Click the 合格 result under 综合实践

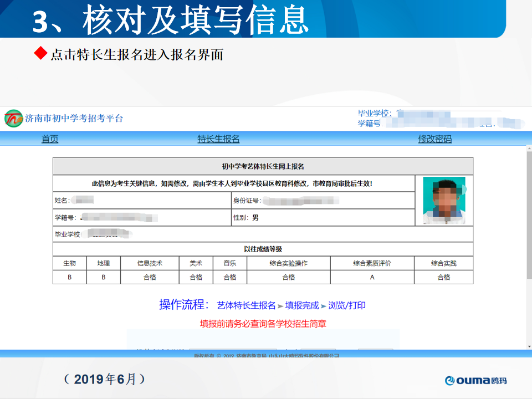coord(444,277)
